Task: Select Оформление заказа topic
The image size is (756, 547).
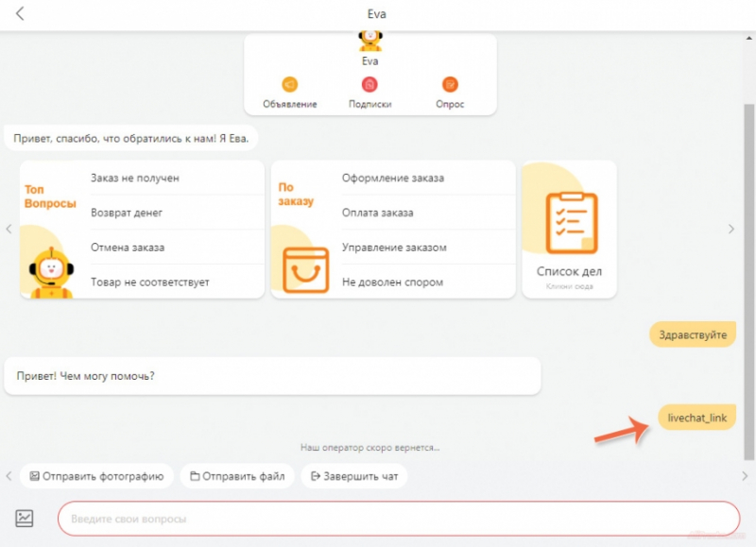Action: click(429, 178)
